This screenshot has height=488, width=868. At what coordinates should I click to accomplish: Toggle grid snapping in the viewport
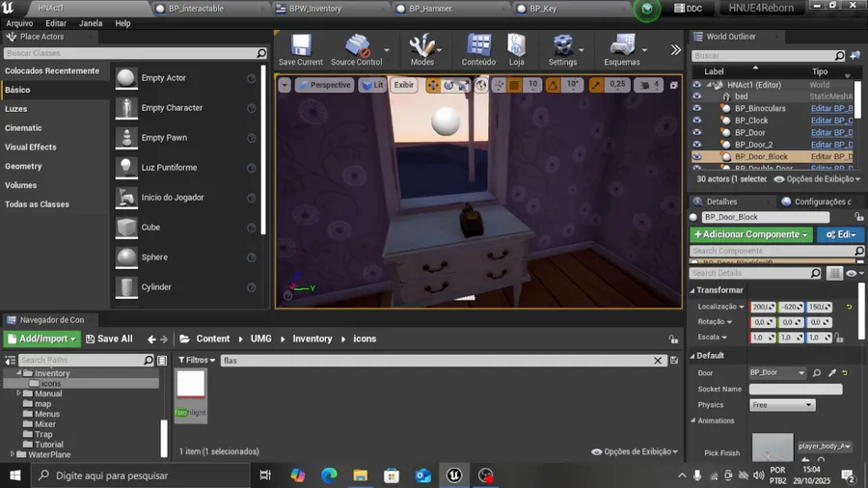click(514, 85)
